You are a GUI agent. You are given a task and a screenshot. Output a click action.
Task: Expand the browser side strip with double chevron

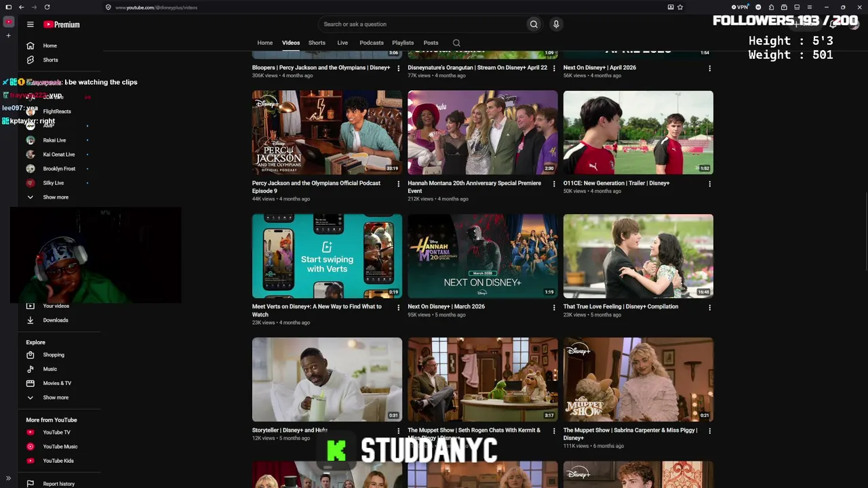click(8, 479)
